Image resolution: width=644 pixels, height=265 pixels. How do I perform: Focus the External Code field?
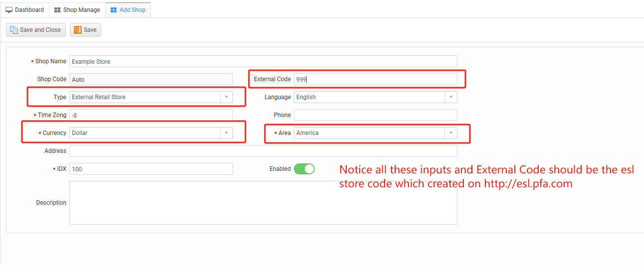click(375, 79)
